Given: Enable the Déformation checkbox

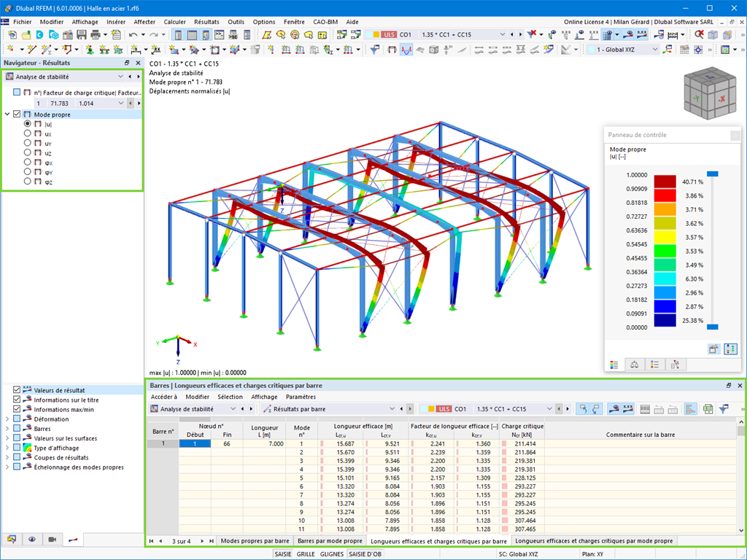Looking at the screenshot, I should [x=18, y=419].
